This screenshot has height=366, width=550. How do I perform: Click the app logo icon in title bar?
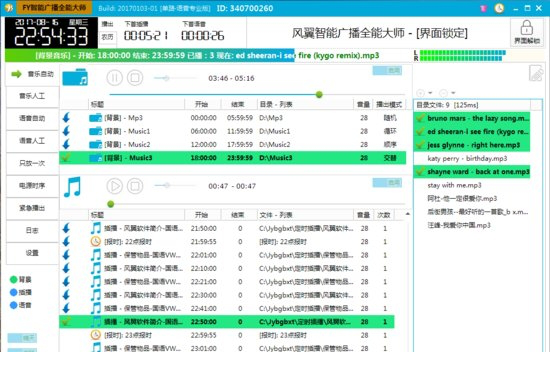click(x=9, y=8)
